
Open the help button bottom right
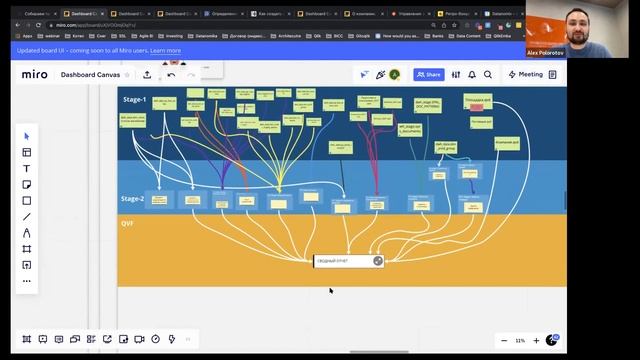[552, 340]
